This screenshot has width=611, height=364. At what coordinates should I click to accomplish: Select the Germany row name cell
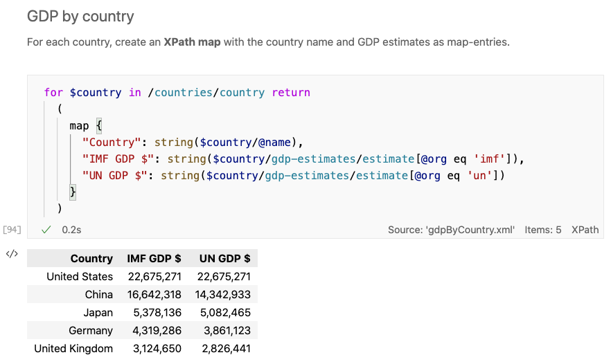pos(90,331)
